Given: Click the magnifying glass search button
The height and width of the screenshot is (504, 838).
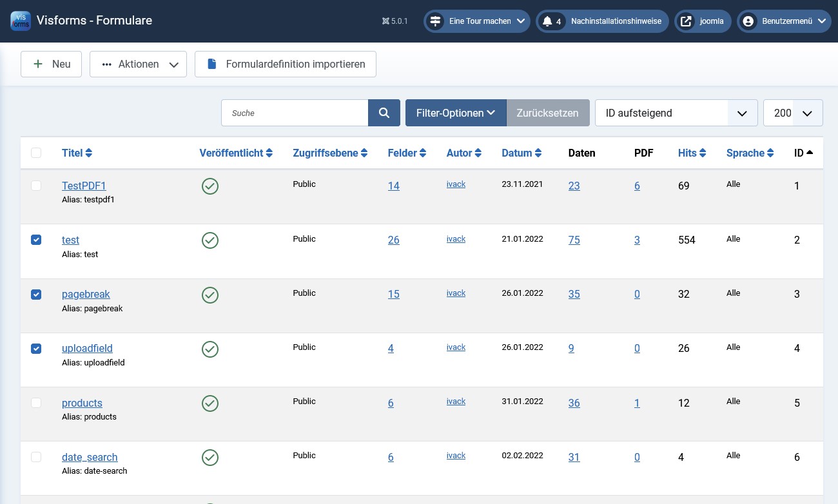Looking at the screenshot, I should click(384, 113).
